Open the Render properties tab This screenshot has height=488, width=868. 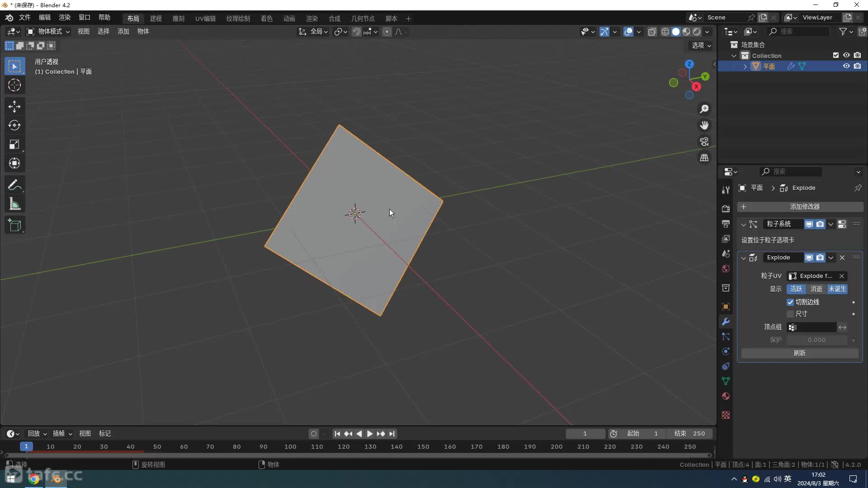[x=726, y=208]
